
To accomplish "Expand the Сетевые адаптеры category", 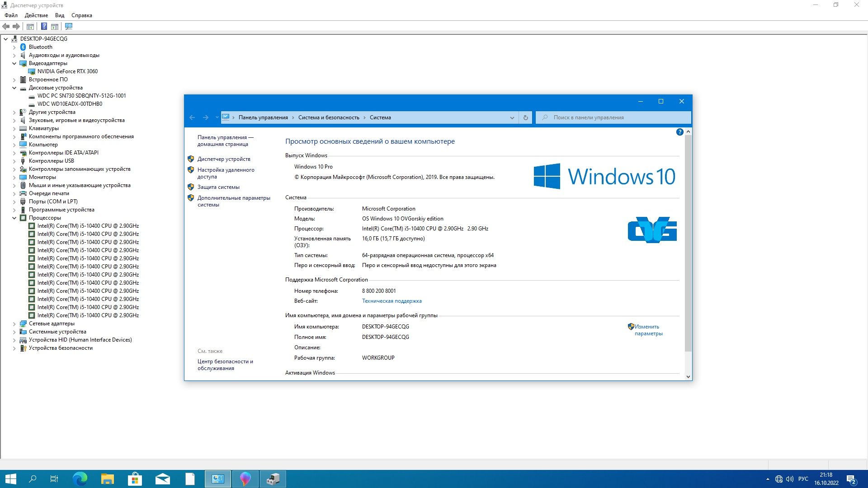I will point(14,324).
